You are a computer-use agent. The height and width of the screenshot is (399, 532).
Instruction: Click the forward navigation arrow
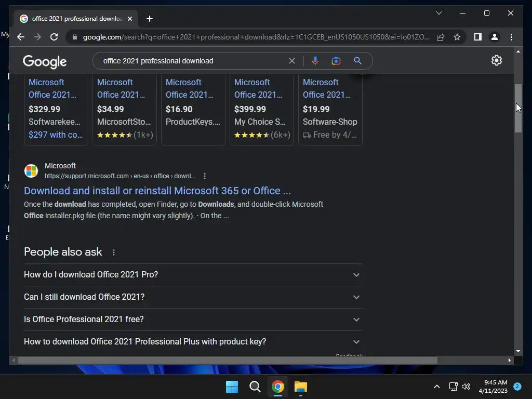[37, 37]
